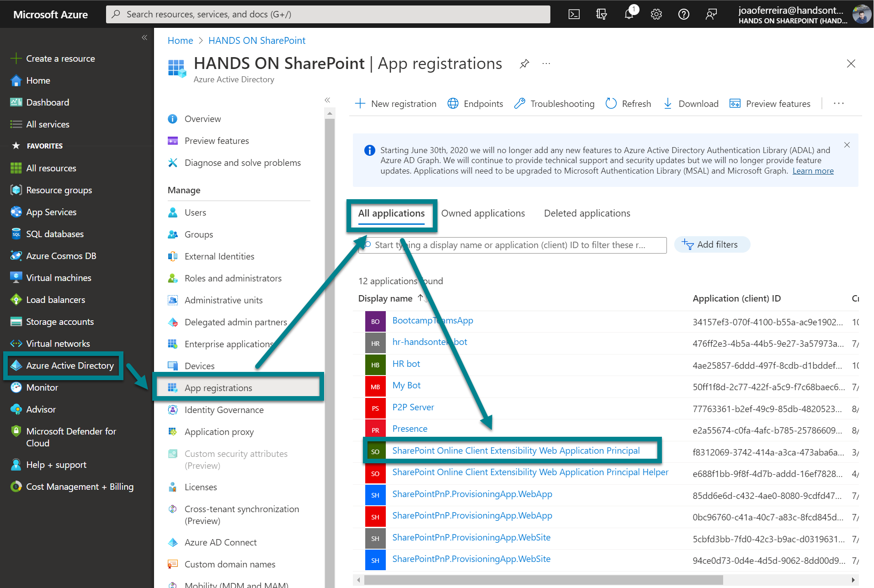
Task: Open the portal settings gear
Action: coord(656,14)
